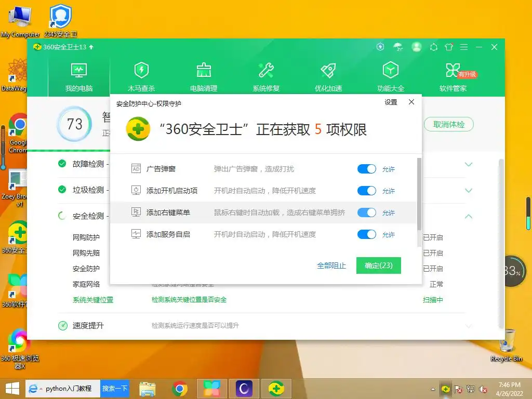Click 全部阻止 link

[331, 265]
